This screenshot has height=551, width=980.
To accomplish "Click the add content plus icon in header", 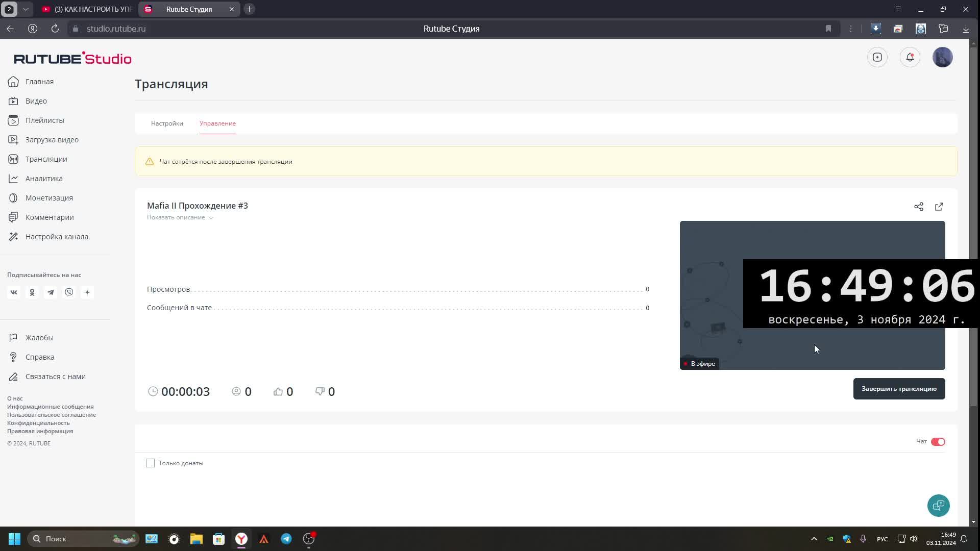I will tap(877, 57).
